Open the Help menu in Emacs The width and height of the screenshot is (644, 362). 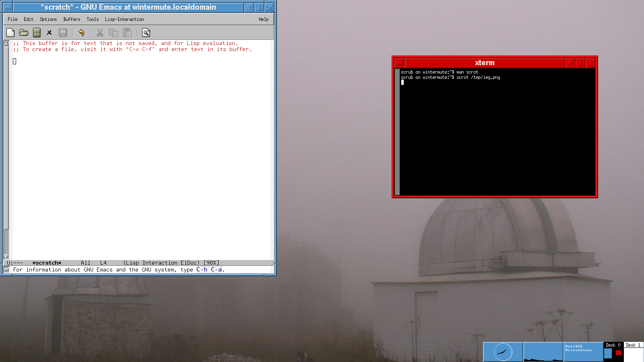(264, 19)
